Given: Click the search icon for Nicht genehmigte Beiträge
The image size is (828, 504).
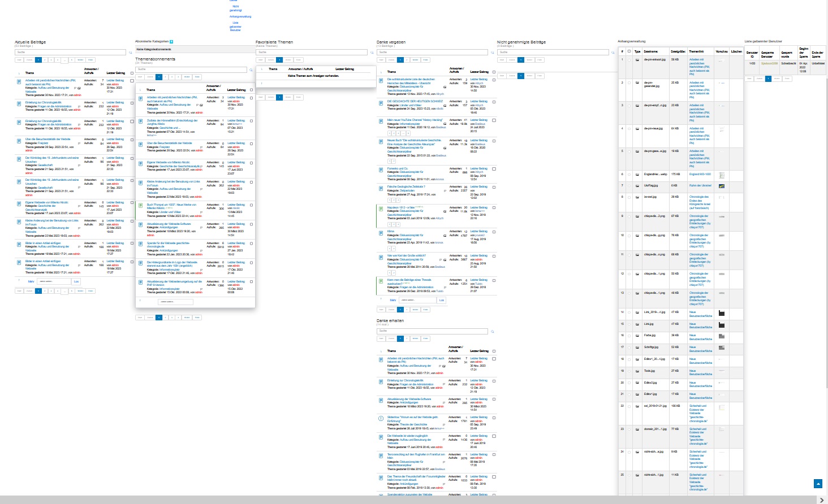Looking at the screenshot, I should click(x=613, y=53).
